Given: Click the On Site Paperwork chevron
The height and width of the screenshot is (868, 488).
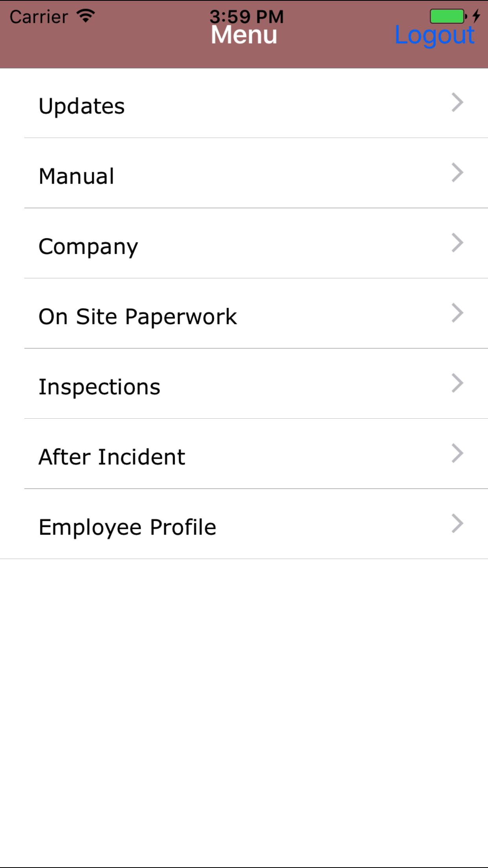Looking at the screenshot, I should coord(457,313).
